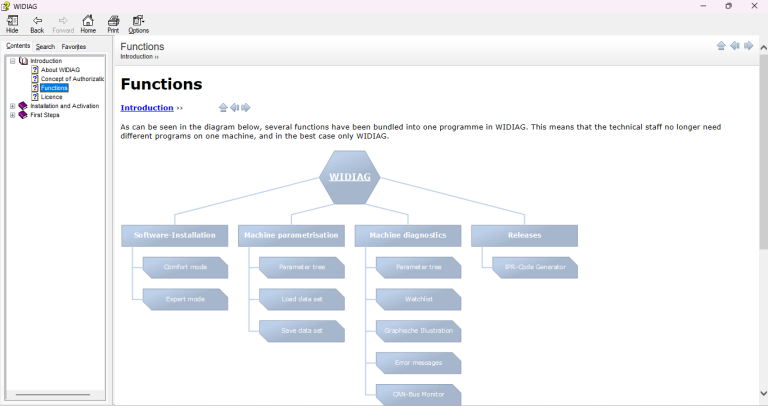This screenshot has width=768, height=406.
Task: Click the Expert mode diagram box
Action: pos(185,299)
